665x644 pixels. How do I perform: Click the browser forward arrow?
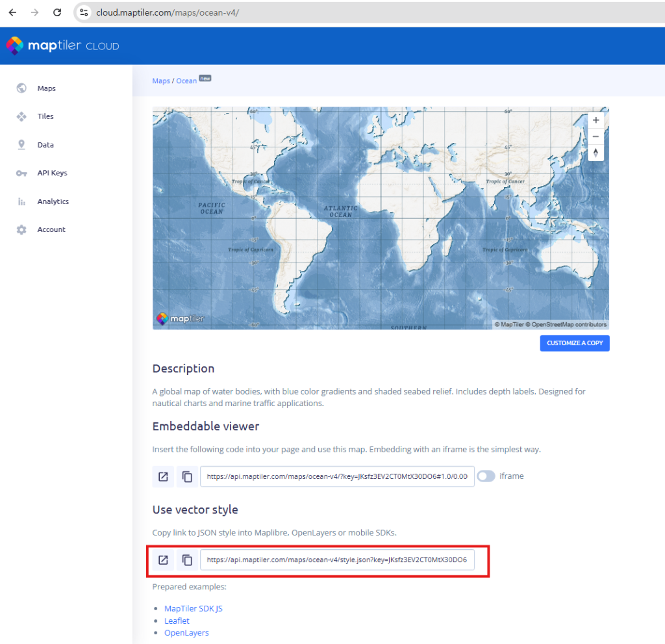[35, 13]
